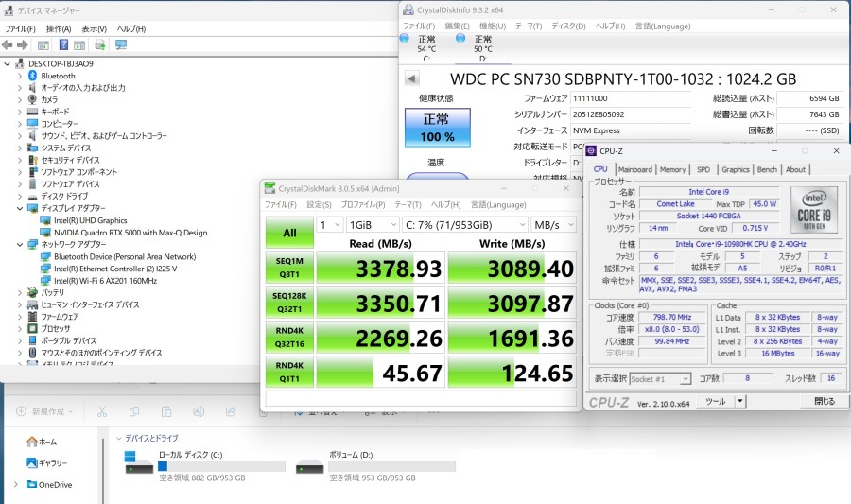Run the SEQ1M Q8T1 test

click(289, 268)
